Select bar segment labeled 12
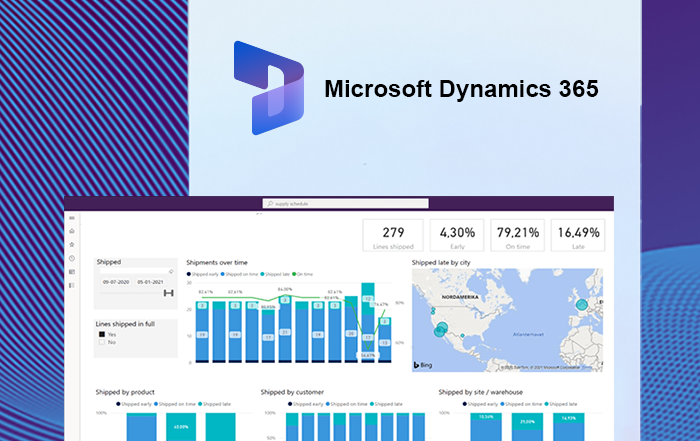 tap(368, 299)
